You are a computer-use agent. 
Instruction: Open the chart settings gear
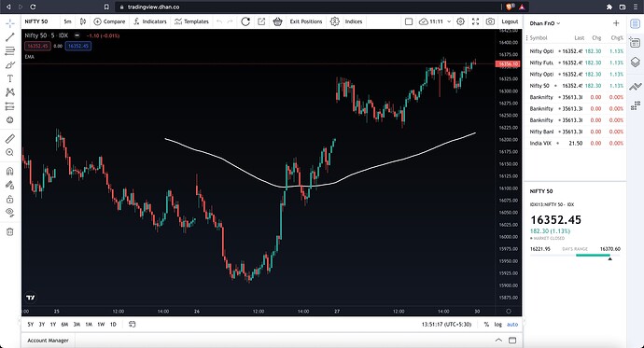coord(460,21)
